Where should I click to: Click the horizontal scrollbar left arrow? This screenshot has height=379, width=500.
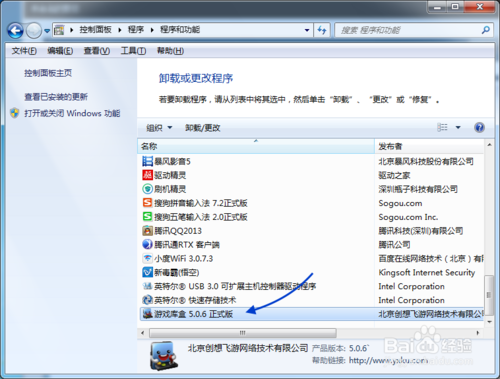tap(143, 333)
